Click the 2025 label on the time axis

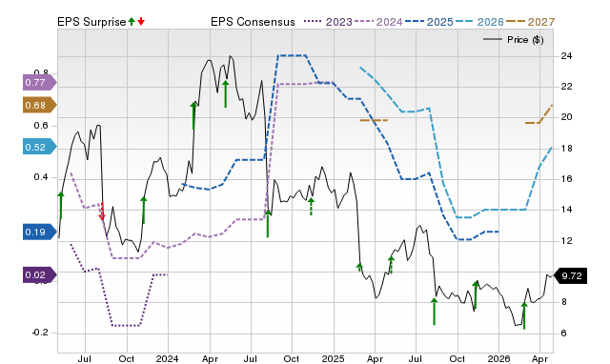pos(333,358)
